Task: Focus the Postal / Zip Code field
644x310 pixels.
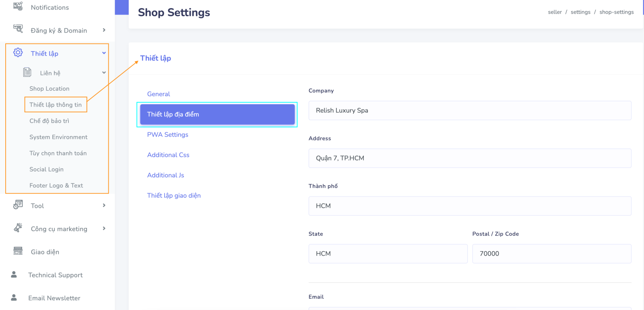Action: point(551,254)
